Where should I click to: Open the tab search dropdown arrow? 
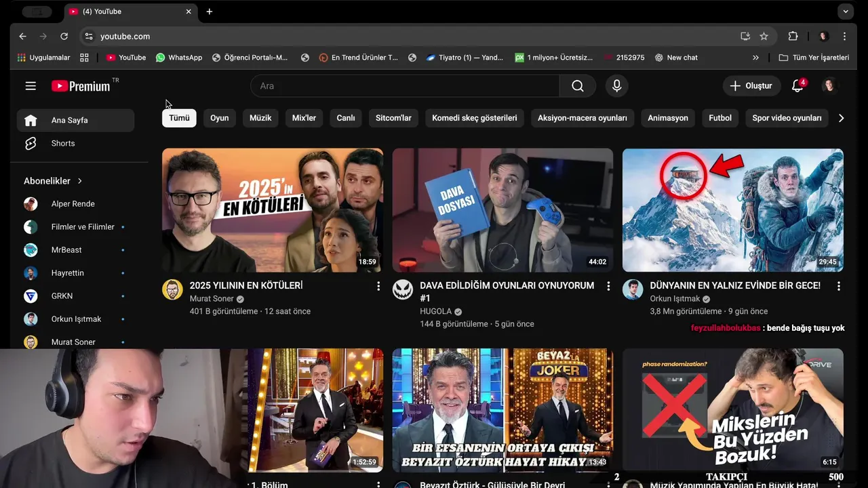click(x=845, y=12)
